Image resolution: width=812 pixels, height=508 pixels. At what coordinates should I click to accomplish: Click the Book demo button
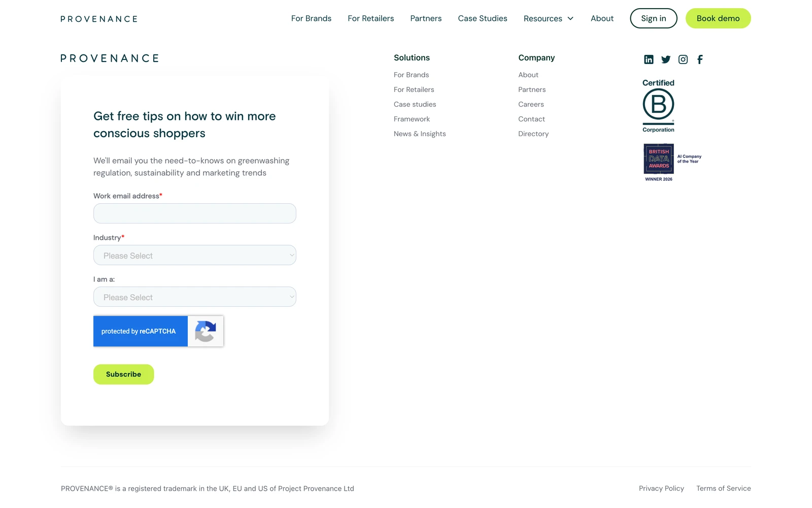[718, 18]
